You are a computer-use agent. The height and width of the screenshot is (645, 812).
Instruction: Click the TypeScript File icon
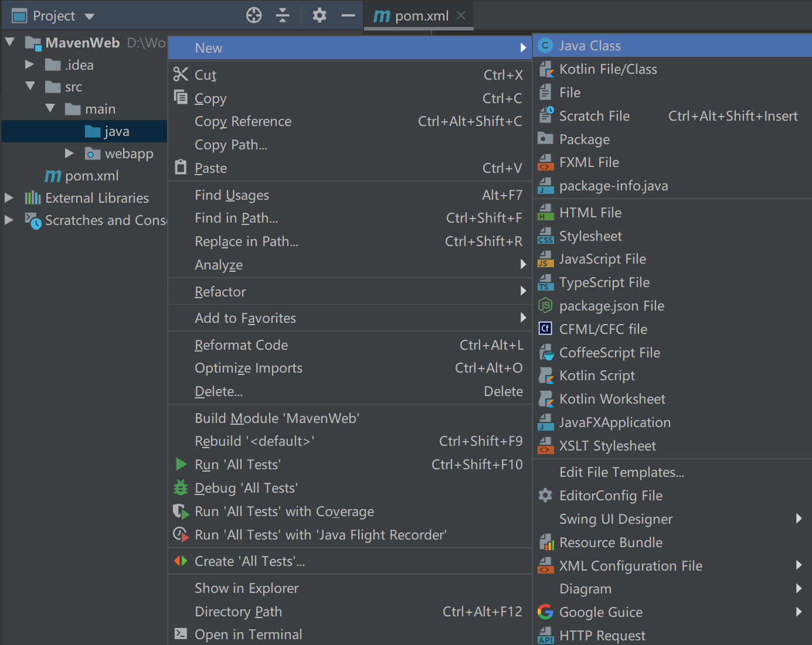pos(545,282)
